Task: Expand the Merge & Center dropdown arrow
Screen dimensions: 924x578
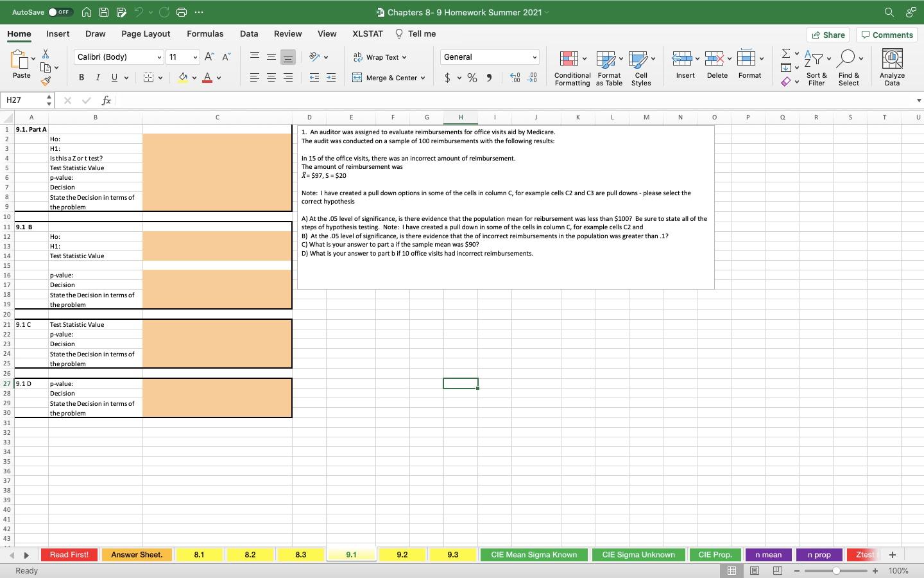Action: pos(423,78)
